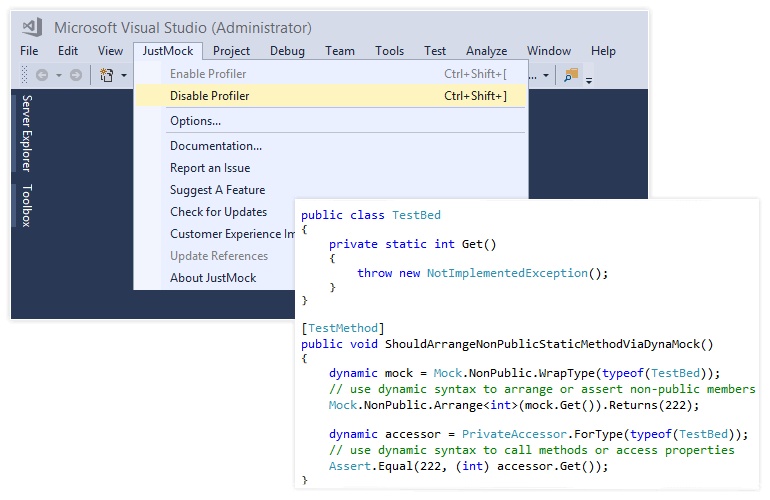Open About JustMock entry
Screen dimensions: 770x500
(x=213, y=278)
